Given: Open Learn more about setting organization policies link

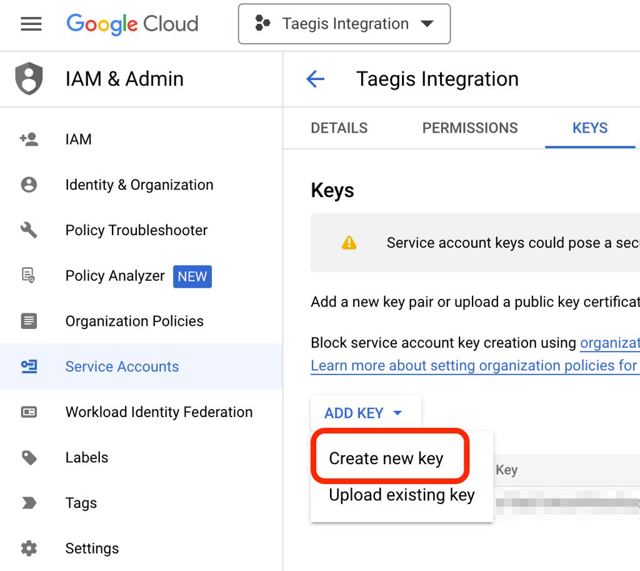Looking at the screenshot, I should click(475, 365).
